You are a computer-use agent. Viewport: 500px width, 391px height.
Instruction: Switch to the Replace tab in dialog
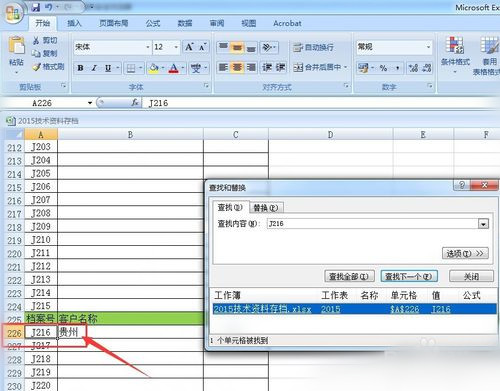coord(266,208)
